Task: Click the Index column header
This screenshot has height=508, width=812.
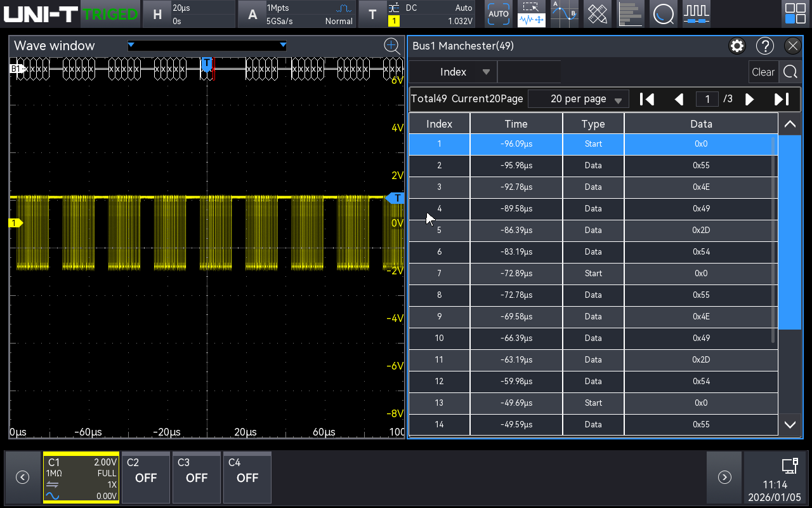Action: (439, 124)
